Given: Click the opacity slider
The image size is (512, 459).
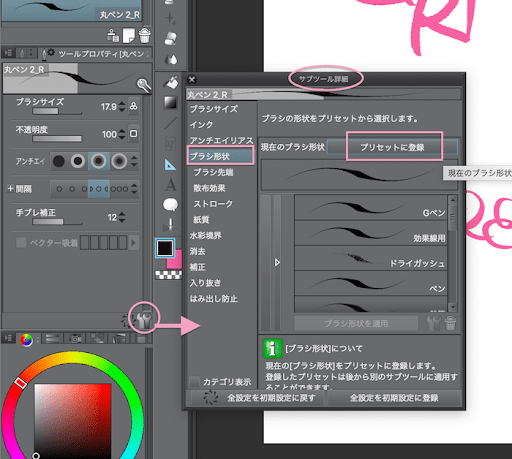Looking at the screenshot, I should (x=57, y=139).
